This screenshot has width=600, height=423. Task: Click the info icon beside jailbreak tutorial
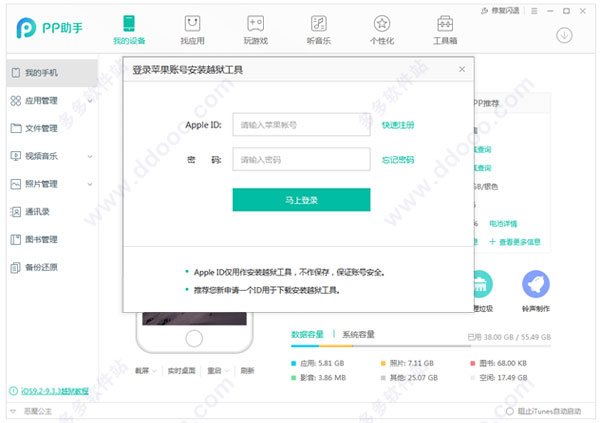click(x=13, y=391)
